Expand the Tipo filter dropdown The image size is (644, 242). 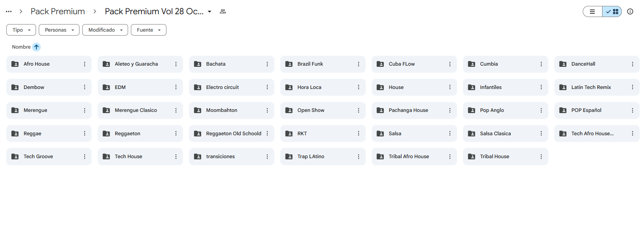click(21, 30)
